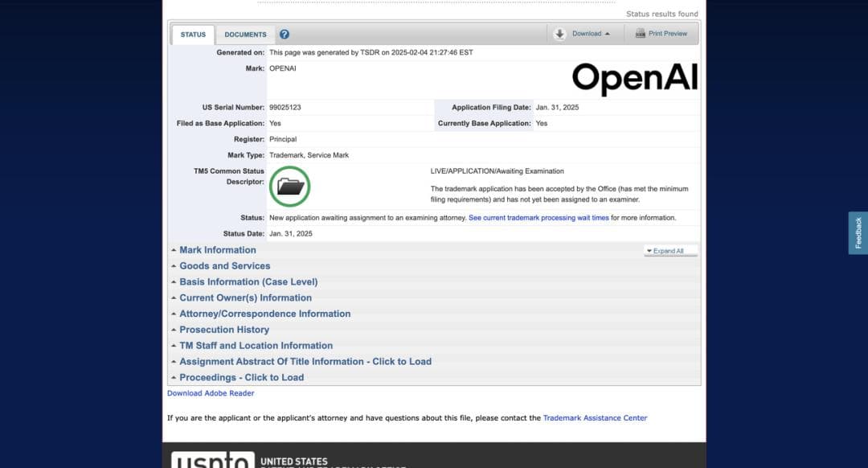Click the Download arrow icon
This screenshot has width=868, height=468.
[559, 34]
